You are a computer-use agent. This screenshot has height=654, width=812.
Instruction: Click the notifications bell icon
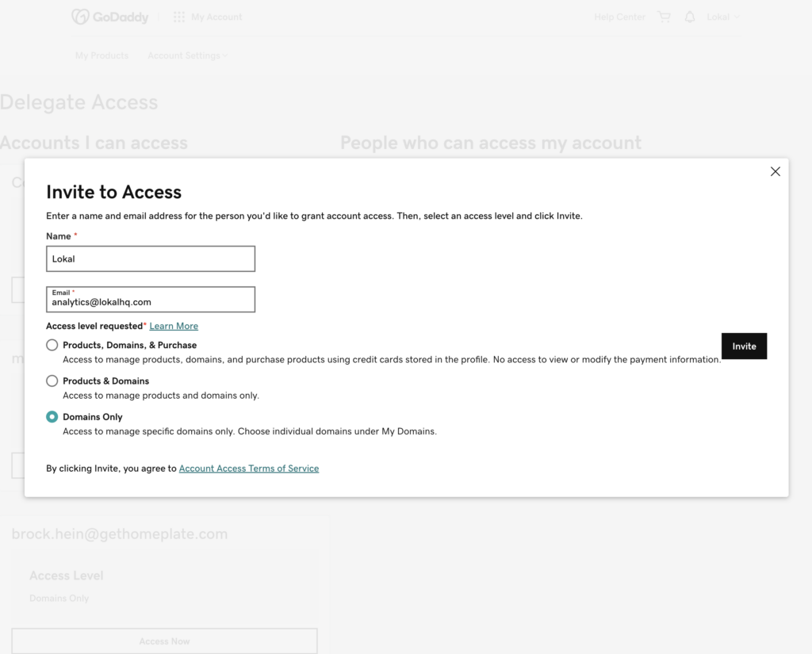click(x=690, y=17)
